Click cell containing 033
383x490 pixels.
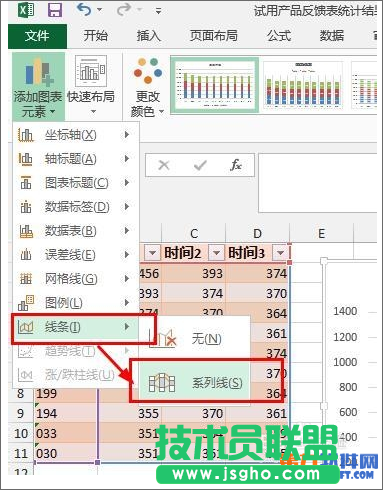pyautogui.click(x=66, y=433)
